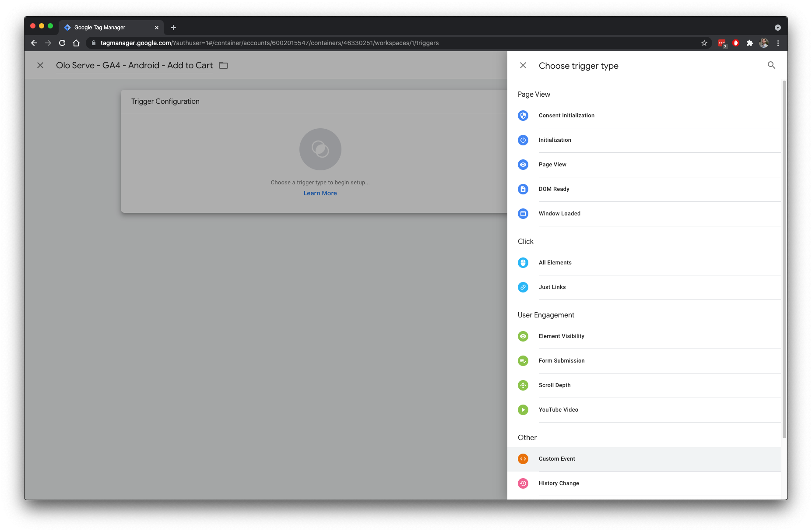This screenshot has height=532, width=812.
Task: Choose Window Loaded trigger type
Action: [x=644, y=214]
